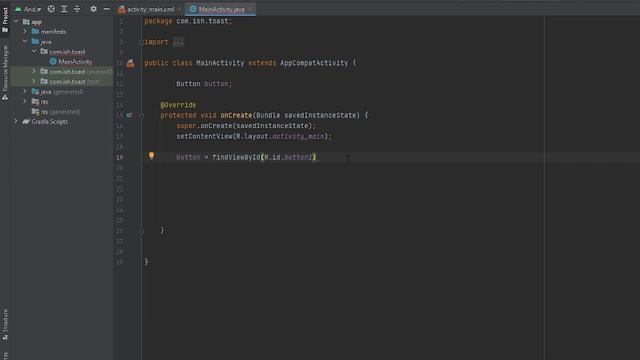
Task: Expand the java (generated) folder
Action: (x=25, y=91)
